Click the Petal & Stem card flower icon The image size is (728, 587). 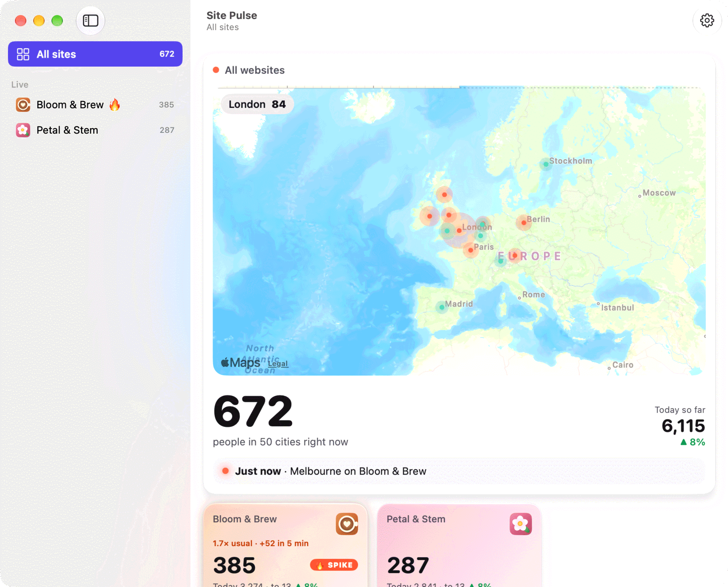click(x=521, y=524)
